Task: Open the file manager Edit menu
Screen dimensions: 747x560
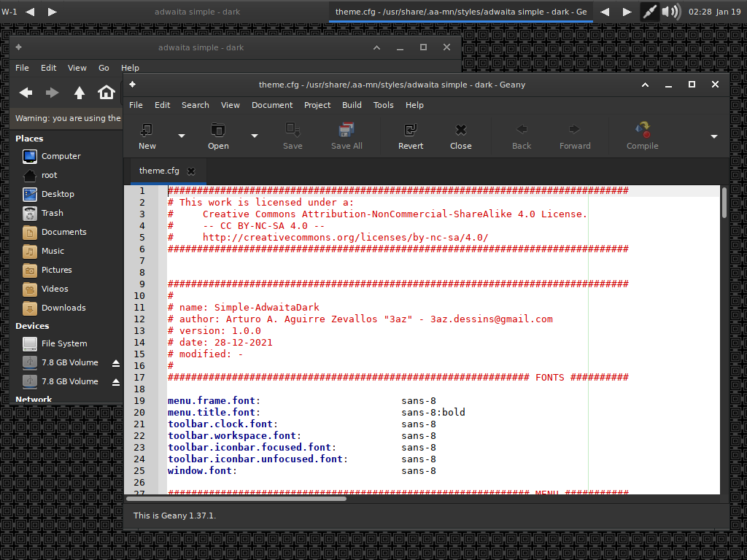Action: (x=48, y=68)
